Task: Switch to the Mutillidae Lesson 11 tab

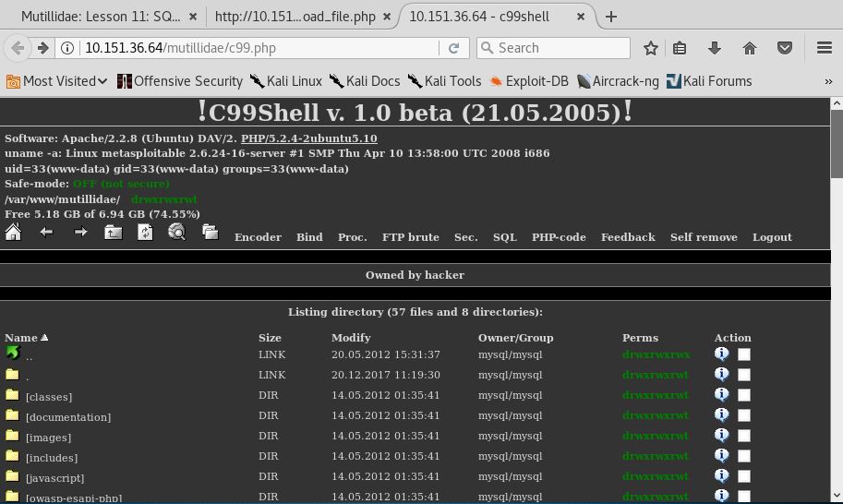Action: point(100,16)
